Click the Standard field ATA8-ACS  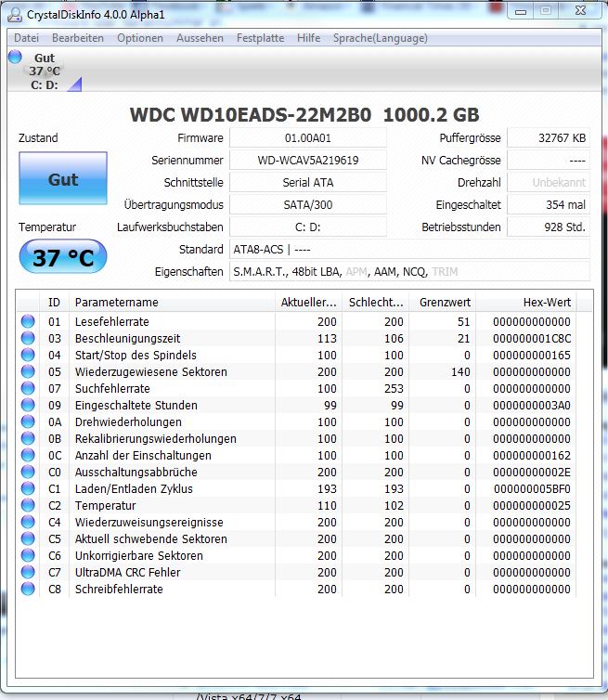tap(409, 250)
